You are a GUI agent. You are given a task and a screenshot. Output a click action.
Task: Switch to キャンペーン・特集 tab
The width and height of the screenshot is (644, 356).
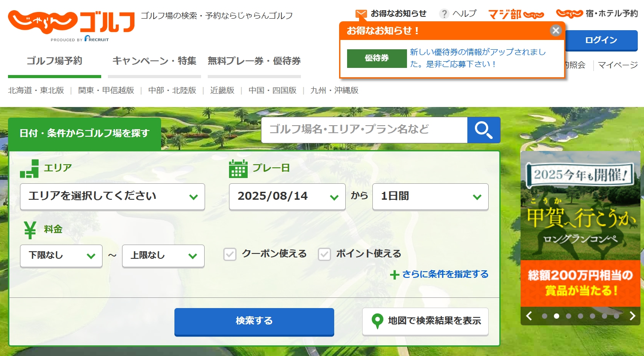tap(154, 61)
